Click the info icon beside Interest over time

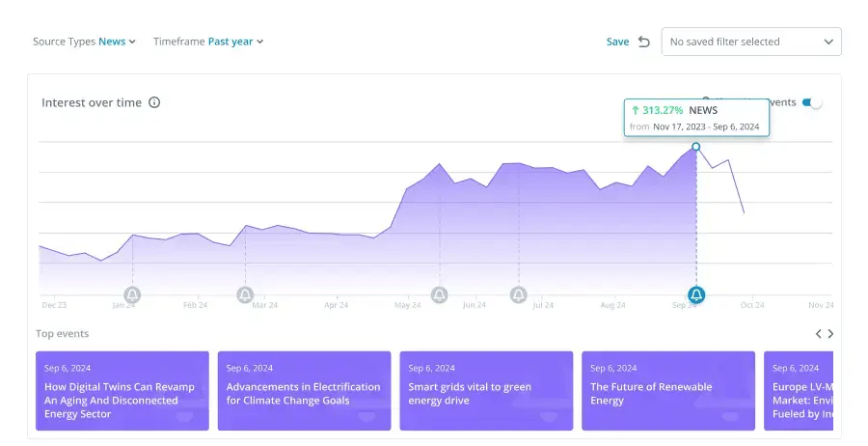pos(154,103)
